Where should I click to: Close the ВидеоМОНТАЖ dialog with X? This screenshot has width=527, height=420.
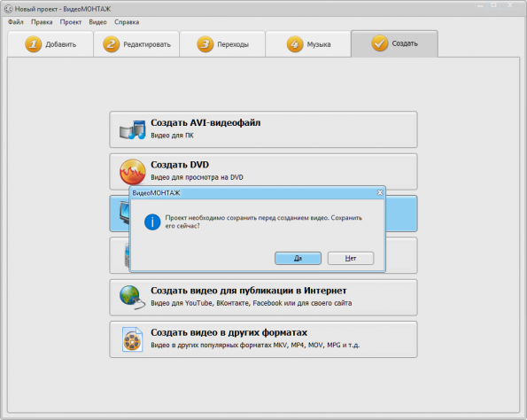(380, 192)
